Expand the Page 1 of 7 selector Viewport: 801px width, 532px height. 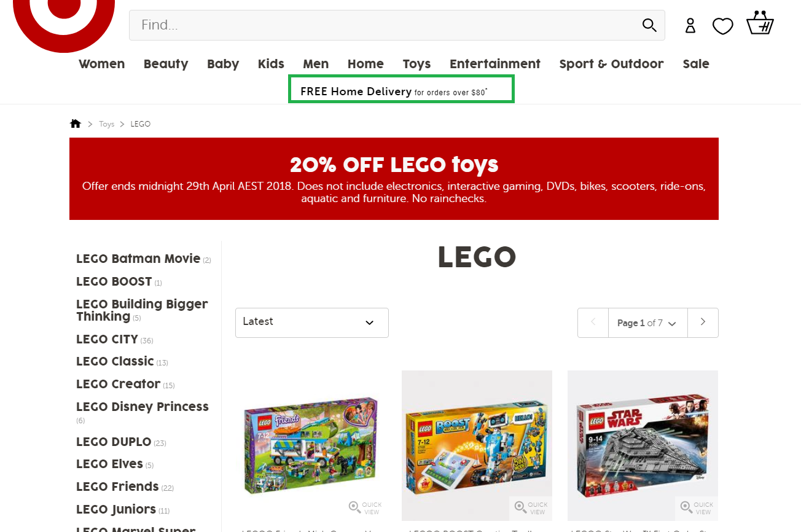[647, 323]
